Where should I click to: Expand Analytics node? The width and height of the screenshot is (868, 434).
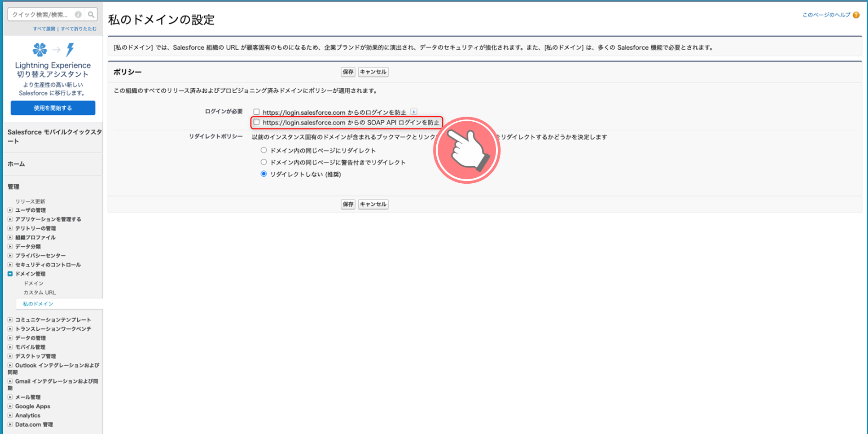pos(10,416)
